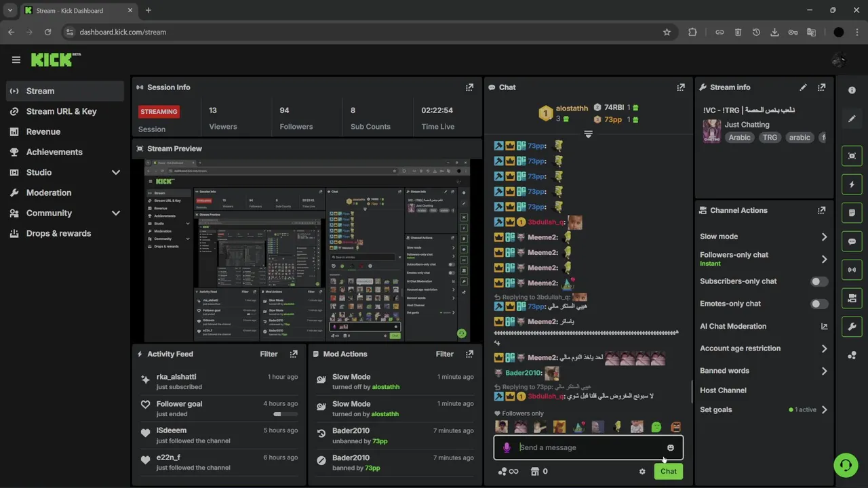Click the three-dots points icon in right rail
This screenshot has width=868, height=488.
tap(852, 355)
